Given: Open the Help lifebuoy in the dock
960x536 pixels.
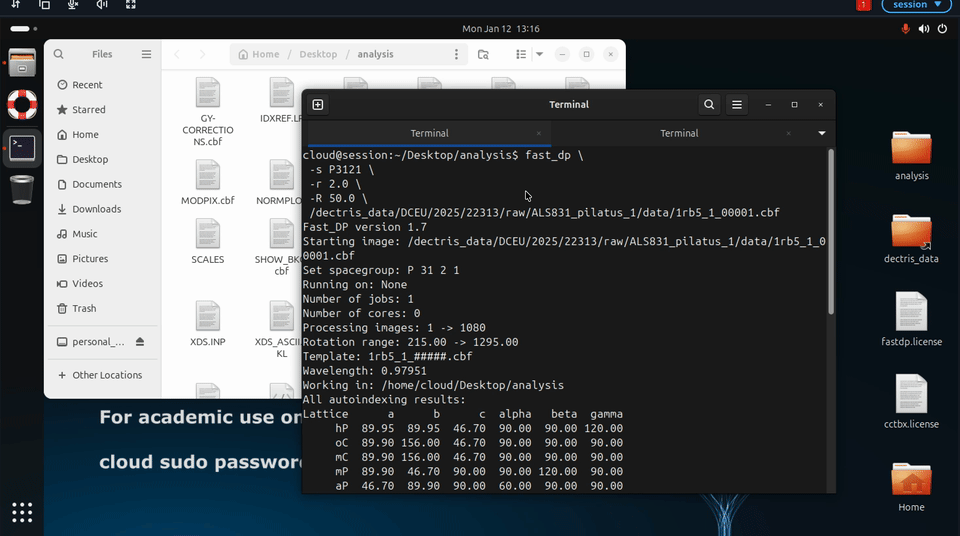Looking at the screenshot, I should 22,104.
